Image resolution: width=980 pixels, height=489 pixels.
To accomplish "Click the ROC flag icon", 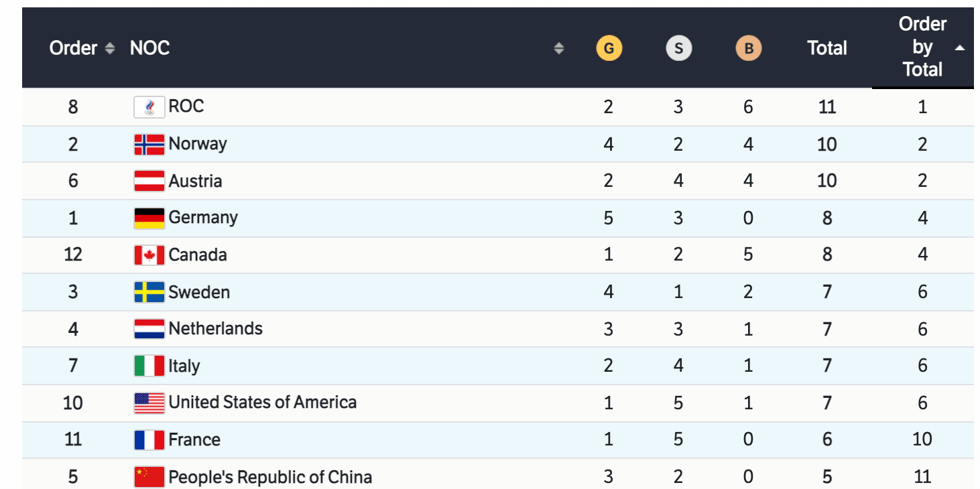I will (x=149, y=107).
